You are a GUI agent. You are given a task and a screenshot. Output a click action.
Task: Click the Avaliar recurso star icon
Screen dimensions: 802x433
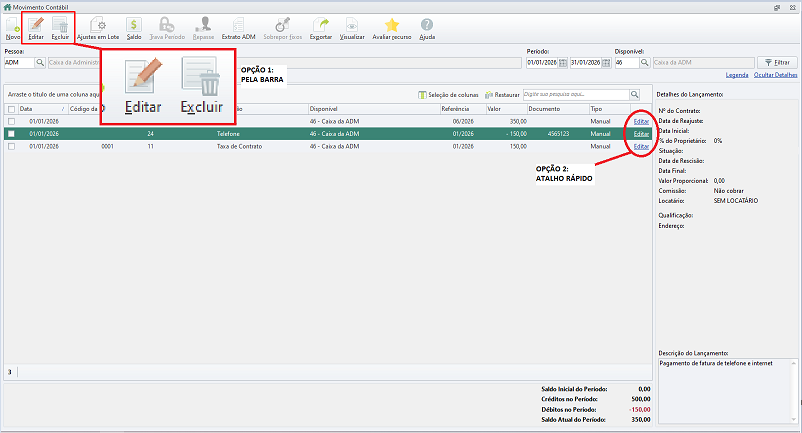click(392, 29)
